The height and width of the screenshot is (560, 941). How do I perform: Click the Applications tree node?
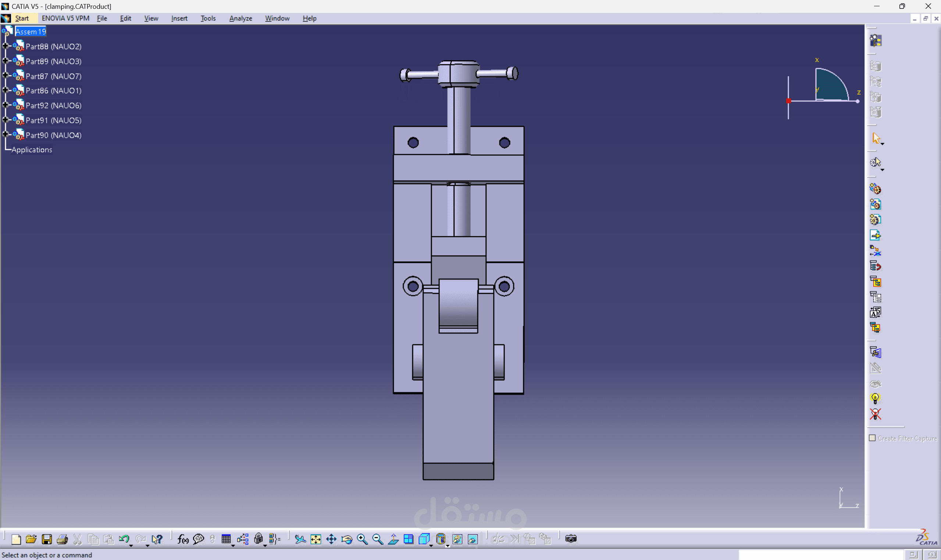click(x=32, y=150)
